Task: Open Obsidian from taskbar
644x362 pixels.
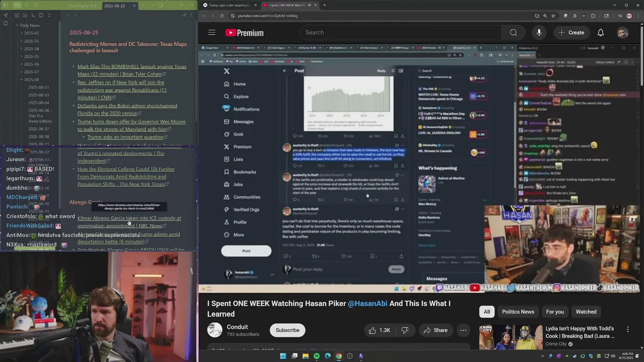Action: 361,356
